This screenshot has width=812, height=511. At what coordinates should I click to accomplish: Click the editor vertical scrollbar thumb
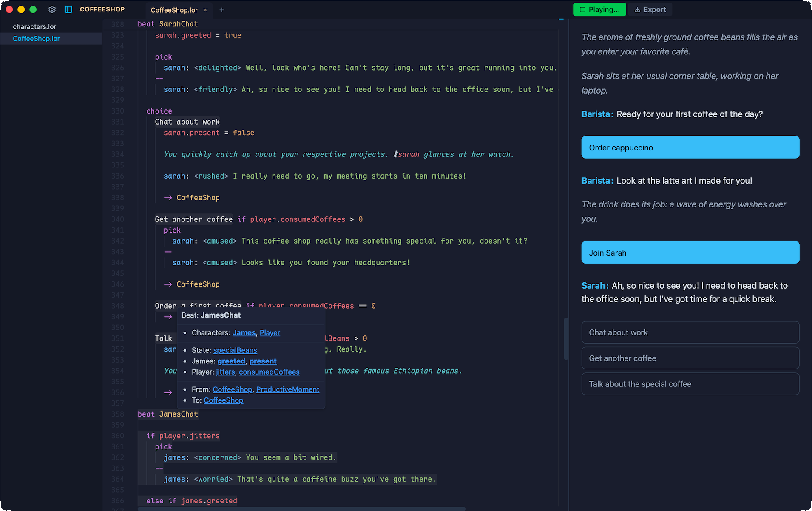(x=566, y=339)
